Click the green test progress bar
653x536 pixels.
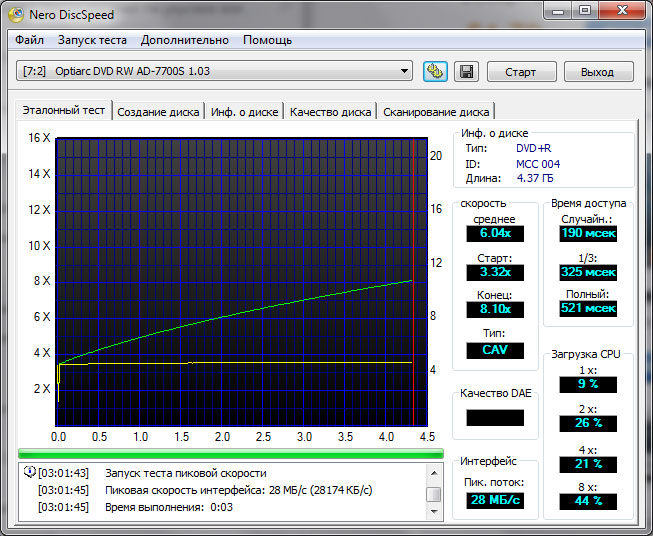230,454
